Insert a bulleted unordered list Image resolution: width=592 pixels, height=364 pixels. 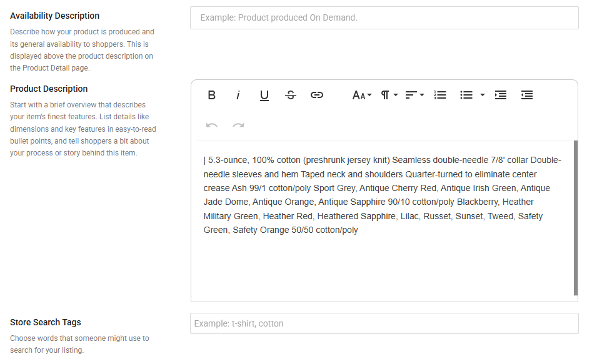pos(466,95)
